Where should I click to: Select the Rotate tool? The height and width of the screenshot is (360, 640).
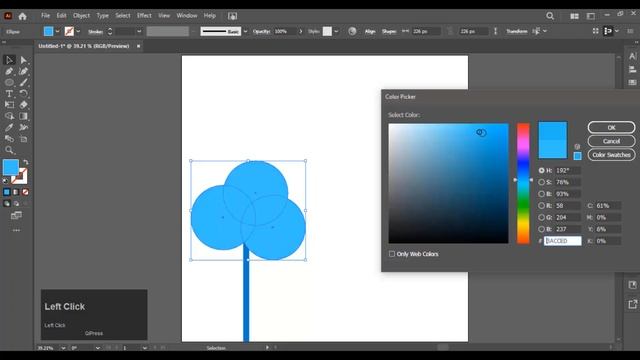click(24, 93)
